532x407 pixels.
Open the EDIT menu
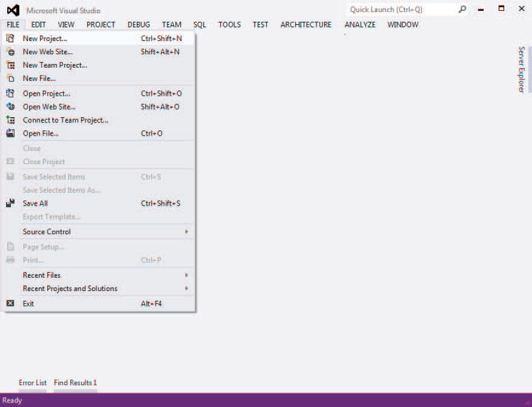coord(38,25)
